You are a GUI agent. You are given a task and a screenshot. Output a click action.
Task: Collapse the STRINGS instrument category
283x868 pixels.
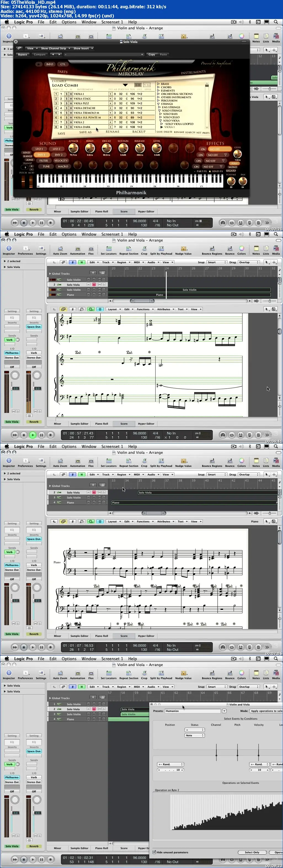[158, 104]
